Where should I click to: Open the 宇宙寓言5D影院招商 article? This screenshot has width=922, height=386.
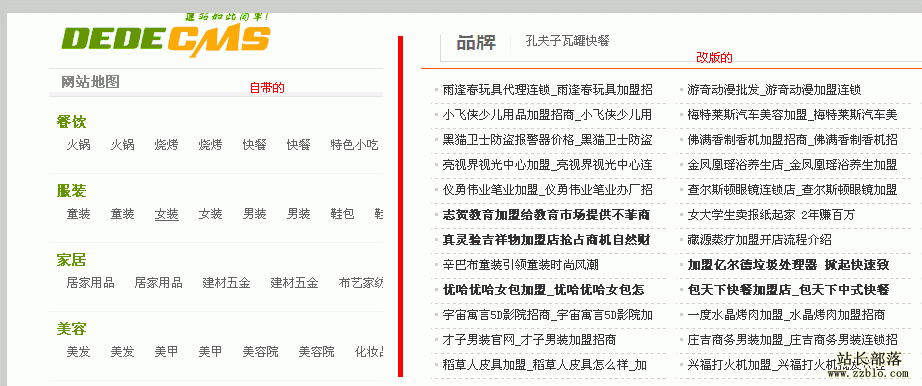[x=547, y=315]
